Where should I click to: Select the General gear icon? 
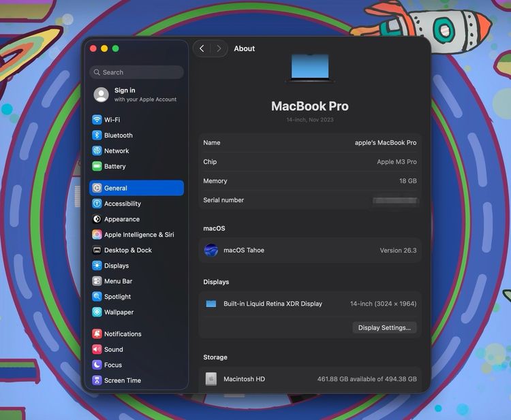97,188
